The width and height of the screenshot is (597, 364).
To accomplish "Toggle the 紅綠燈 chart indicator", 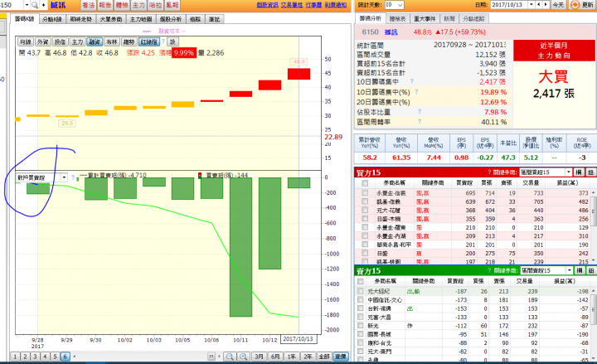I will tap(149, 42).
